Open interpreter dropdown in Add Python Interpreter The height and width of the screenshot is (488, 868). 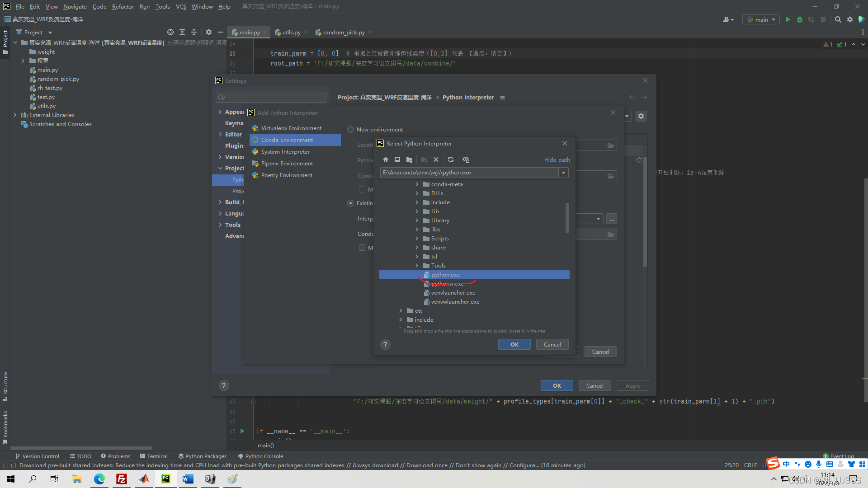click(598, 219)
